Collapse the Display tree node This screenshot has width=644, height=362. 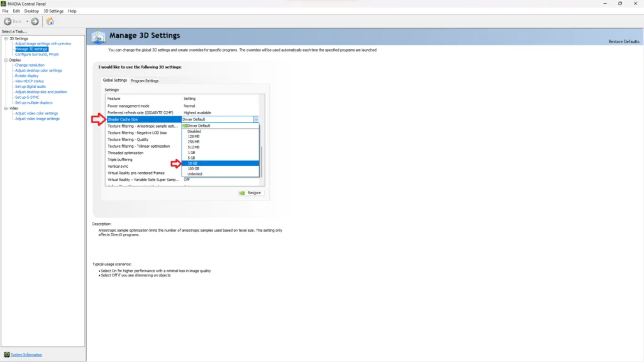6,60
